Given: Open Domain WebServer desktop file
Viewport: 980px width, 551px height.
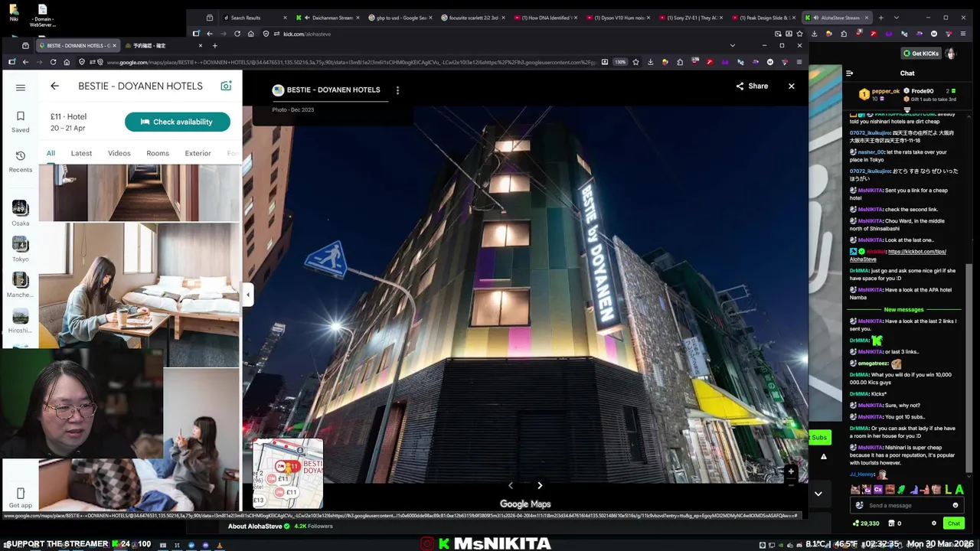Looking at the screenshot, I should point(42,16).
